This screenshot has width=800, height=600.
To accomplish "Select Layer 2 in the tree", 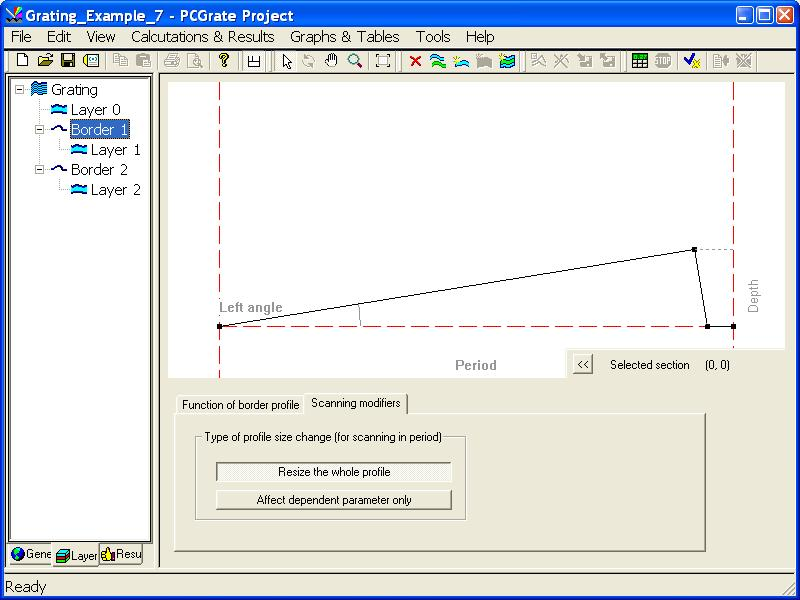I will click(x=115, y=189).
